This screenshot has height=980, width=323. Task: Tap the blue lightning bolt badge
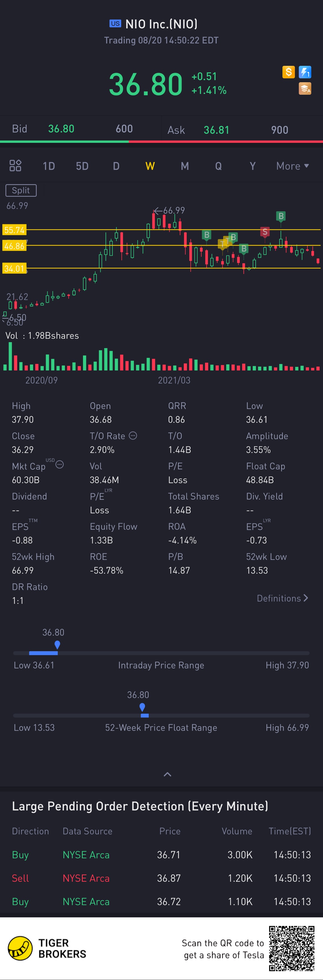point(305,72)
